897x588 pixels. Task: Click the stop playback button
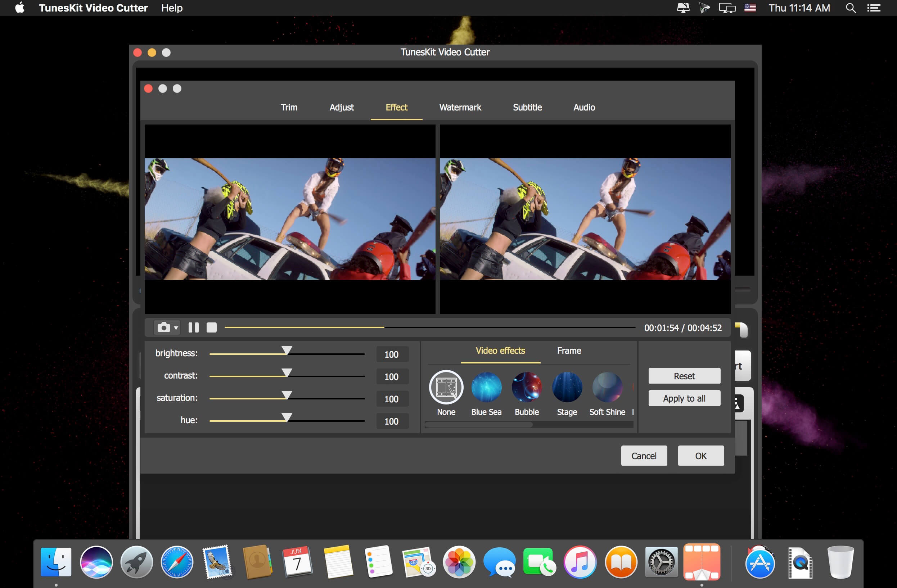[x=211, y=327]
